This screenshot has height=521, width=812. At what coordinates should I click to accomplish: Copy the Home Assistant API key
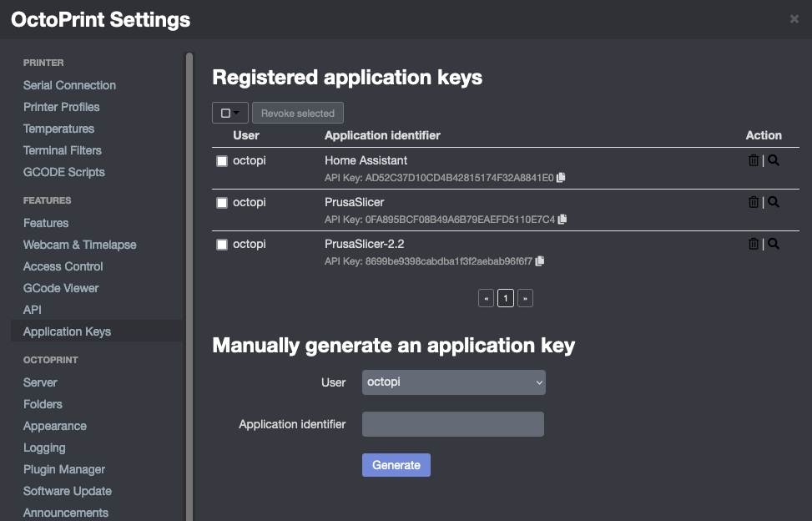pyautogui.click(x=561, y=177)
